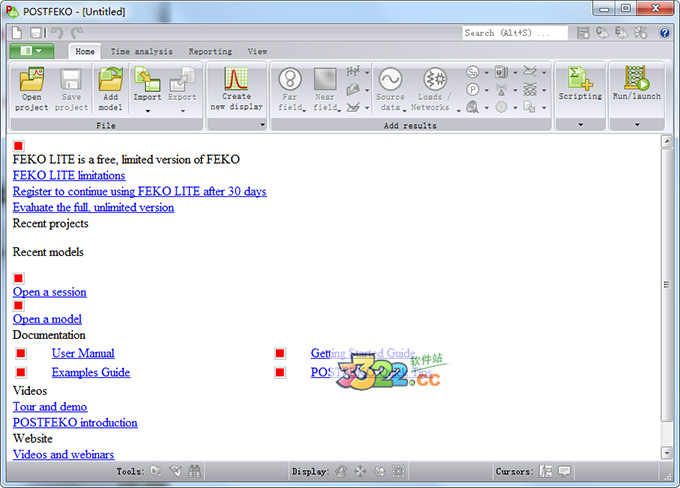Image resolution: width=680 pixels, height=488 pixels.
Task: Click the POSTFEKO introduction link
Action: point(75,422)
